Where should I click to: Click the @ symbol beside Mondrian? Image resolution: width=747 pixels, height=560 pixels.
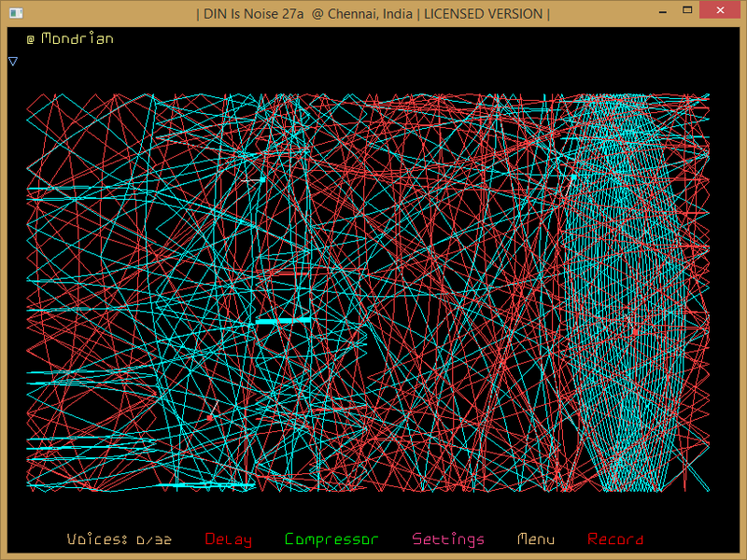pyautogui.click(x=30, y=39)
